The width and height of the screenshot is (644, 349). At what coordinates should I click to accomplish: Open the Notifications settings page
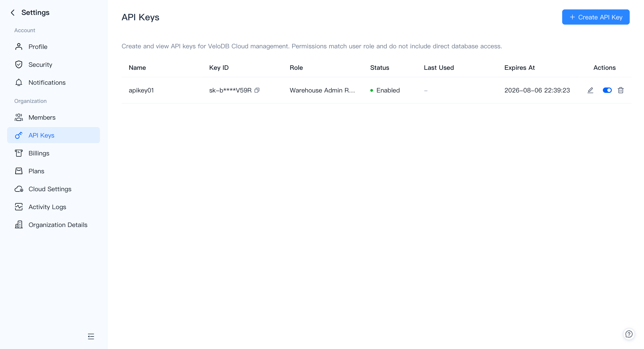pyautogui.click(x=53, y=83)
